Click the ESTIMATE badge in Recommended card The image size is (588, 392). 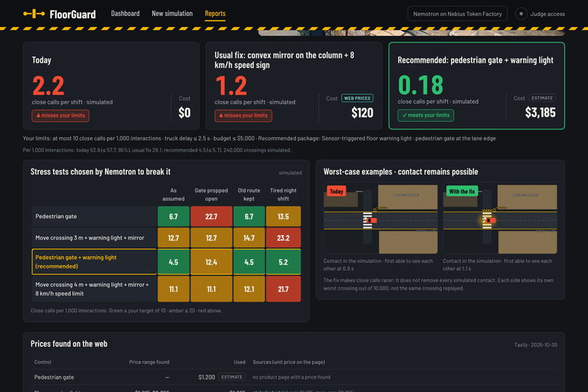point(542,98)
